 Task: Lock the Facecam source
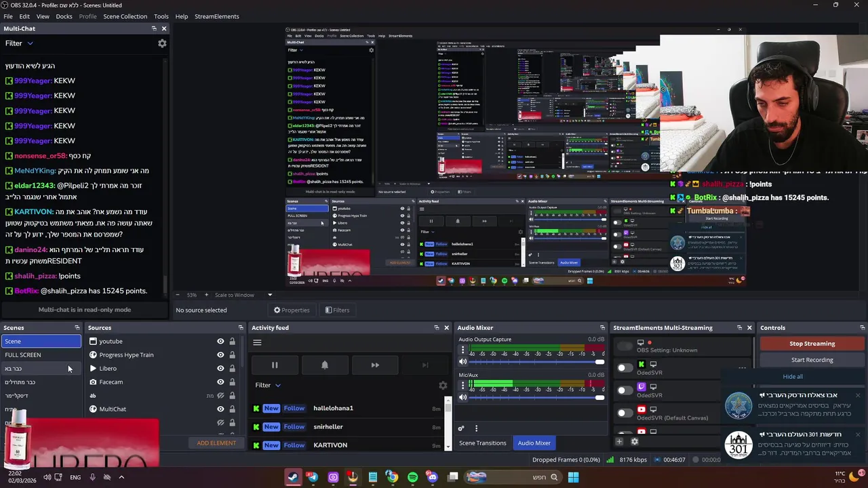point(232,382)
